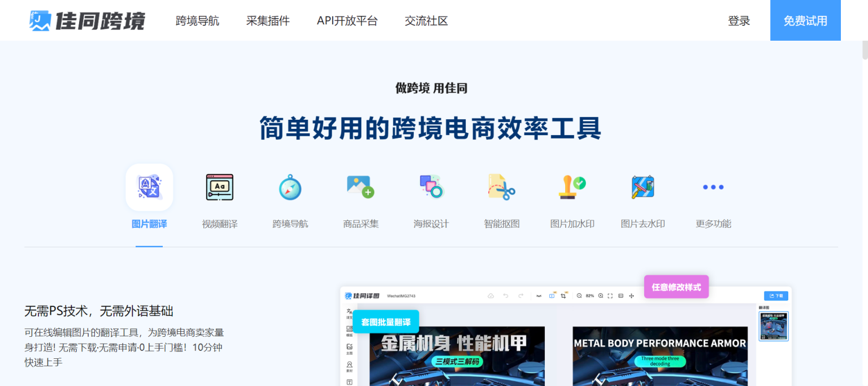Click the 海报设计 poster design icon
Screen dimensions: 868x386
(431, 187)
